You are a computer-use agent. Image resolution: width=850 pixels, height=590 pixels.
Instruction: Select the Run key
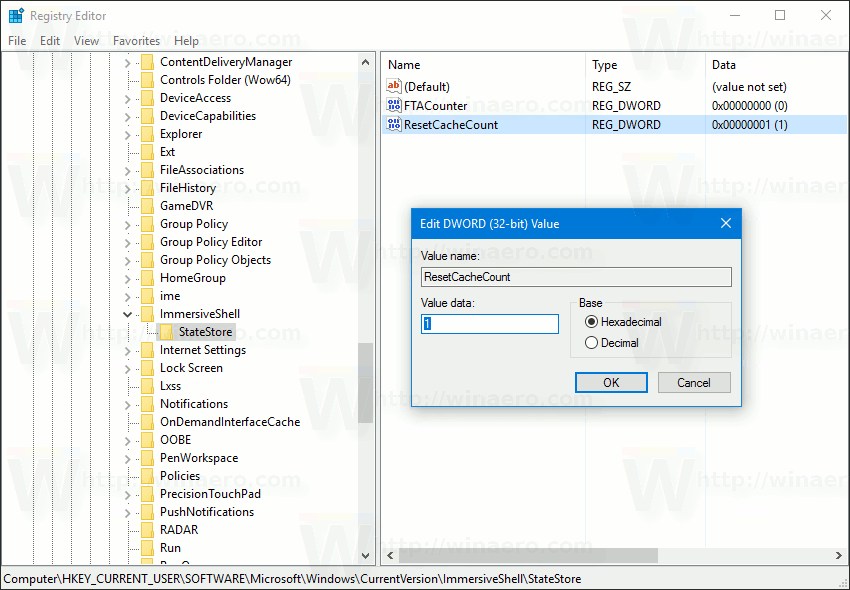pyautogui.click(x=170, y=548)
